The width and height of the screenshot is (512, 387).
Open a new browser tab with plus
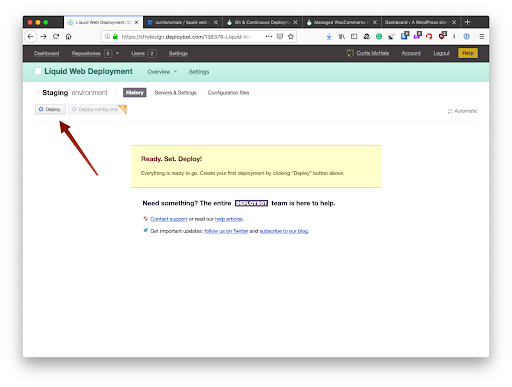(x=467, y=22)
